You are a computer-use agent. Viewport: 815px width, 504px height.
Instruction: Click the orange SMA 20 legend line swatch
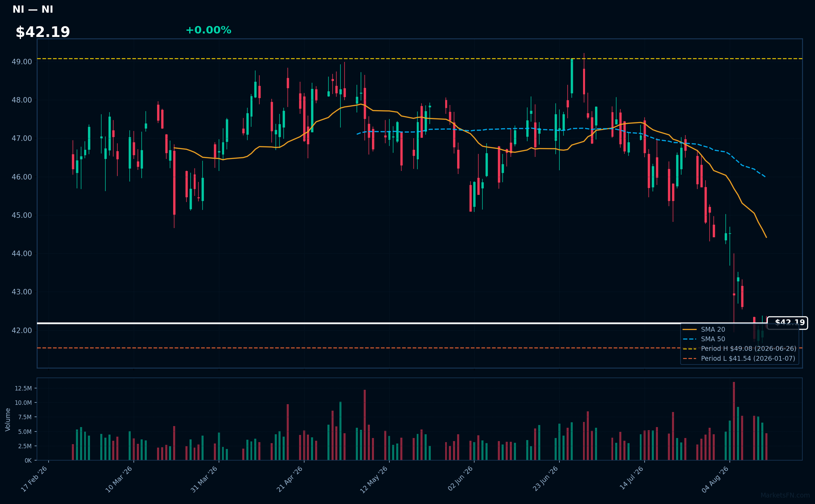pos(689,330)
